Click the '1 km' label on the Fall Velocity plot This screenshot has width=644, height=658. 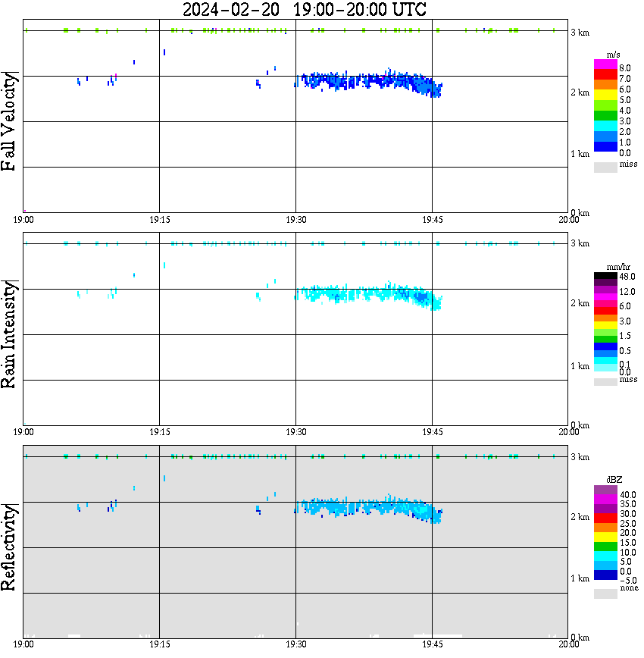coord(580,154)
